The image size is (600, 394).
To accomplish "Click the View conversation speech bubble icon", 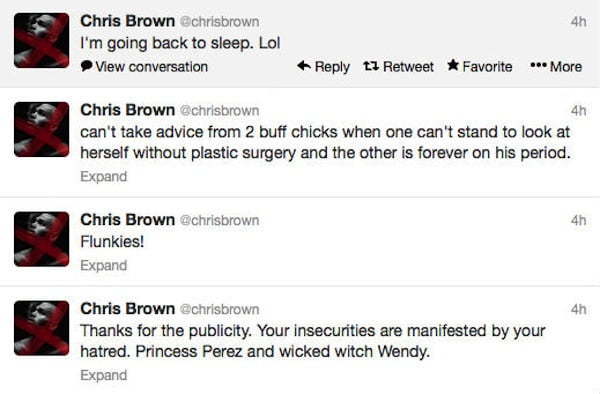I will [x=86, y=66].
